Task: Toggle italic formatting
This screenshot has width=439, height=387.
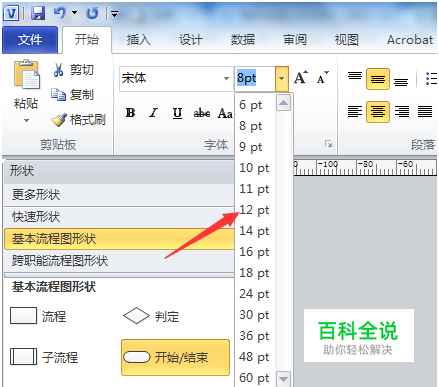Action: (x=153, y=113)
